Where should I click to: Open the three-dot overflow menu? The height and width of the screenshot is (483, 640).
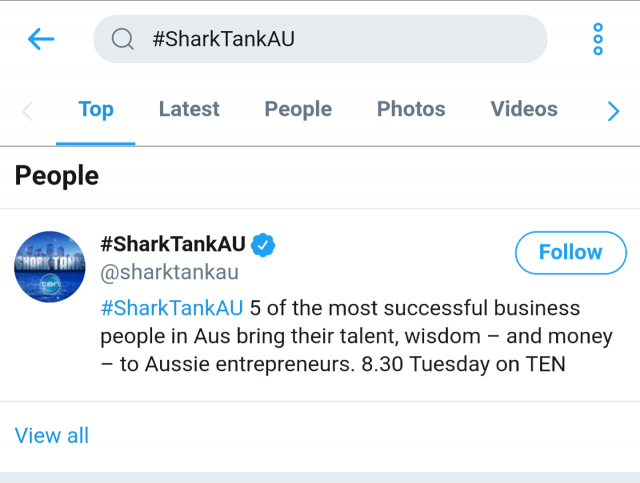(x=598, y=39)
